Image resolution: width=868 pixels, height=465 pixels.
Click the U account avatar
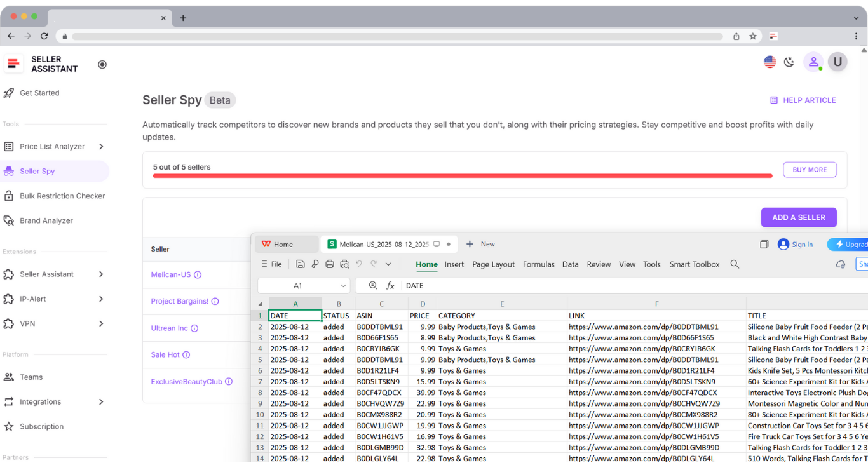pos(837,62)
